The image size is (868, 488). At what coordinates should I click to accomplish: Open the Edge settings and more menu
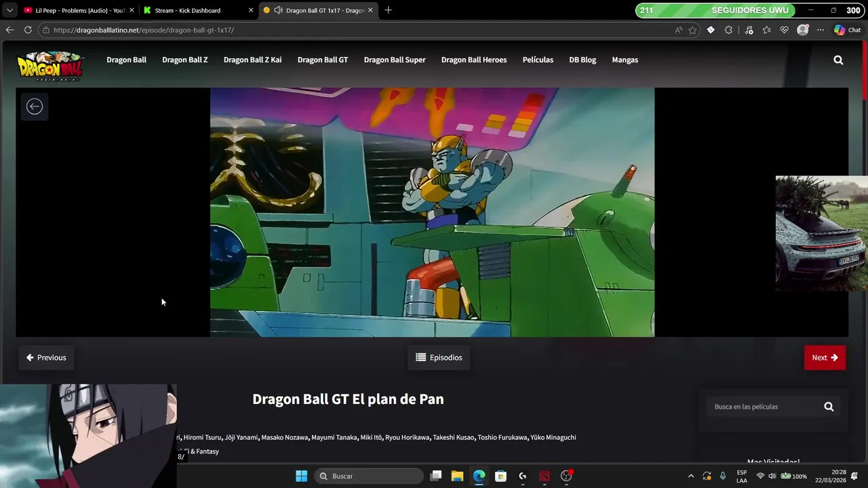click(x=821, y=30)
